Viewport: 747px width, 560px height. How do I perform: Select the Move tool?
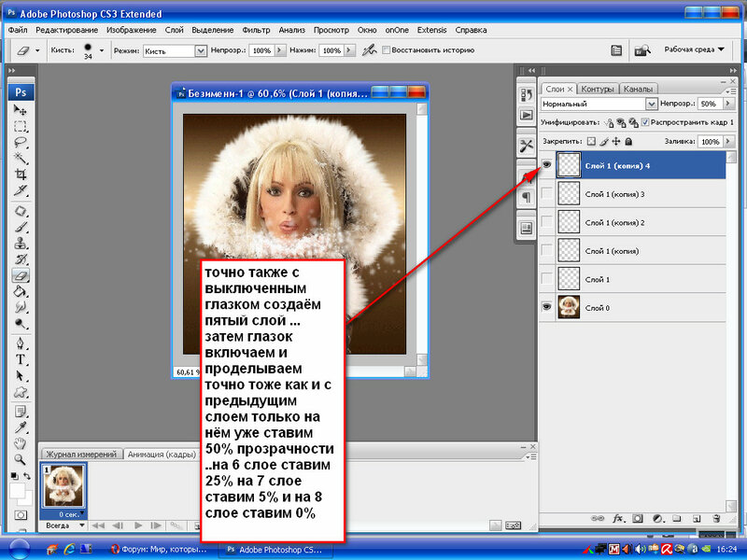(x=20, y=110)
